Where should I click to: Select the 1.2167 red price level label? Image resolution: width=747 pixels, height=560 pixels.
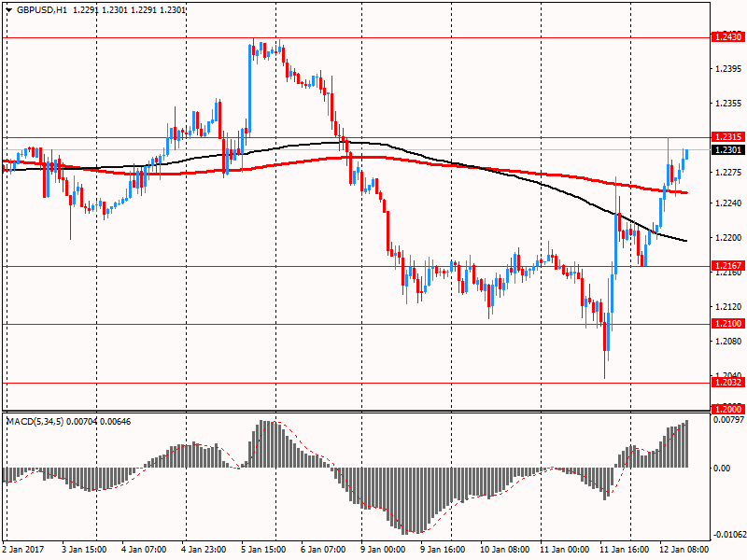728,266
